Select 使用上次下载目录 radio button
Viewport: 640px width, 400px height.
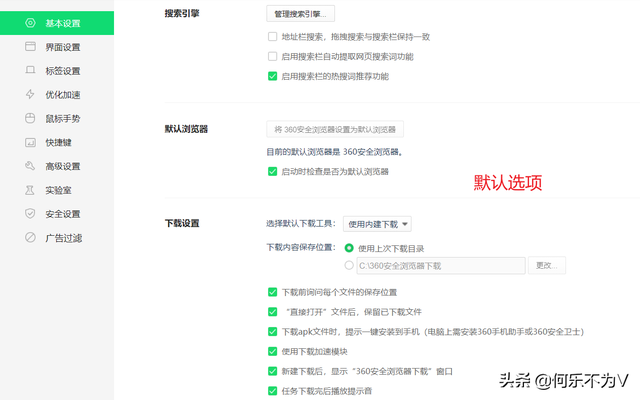(349, 248)
